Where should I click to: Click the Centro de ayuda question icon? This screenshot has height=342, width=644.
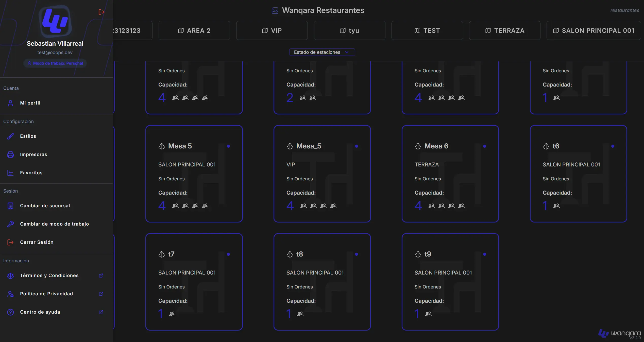point(10,312)
